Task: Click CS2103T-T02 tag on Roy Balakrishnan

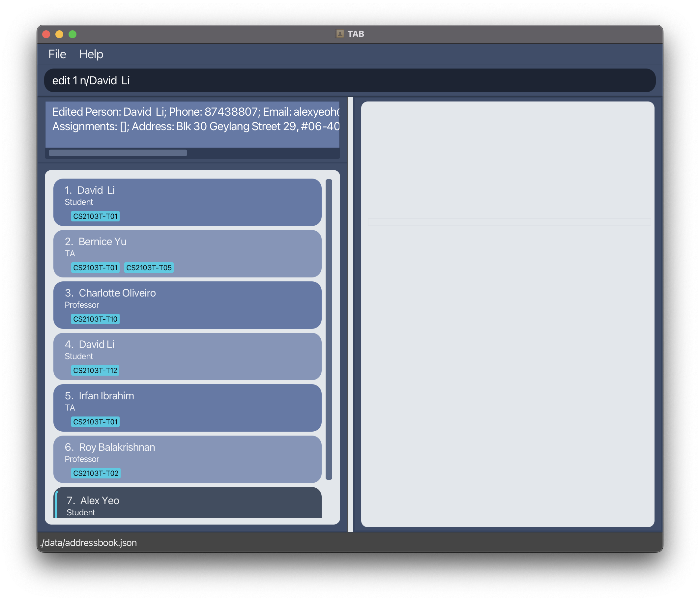Action: coord(96,473)
